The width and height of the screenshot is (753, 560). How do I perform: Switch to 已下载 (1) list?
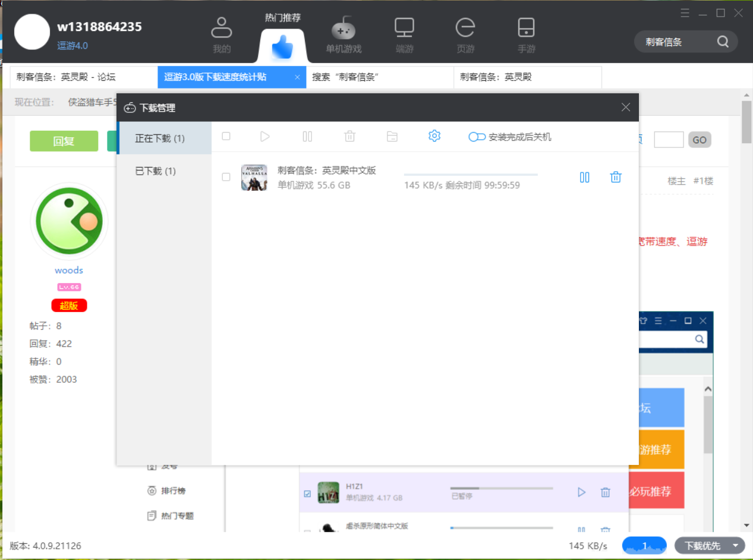click(x=164, y=171)
